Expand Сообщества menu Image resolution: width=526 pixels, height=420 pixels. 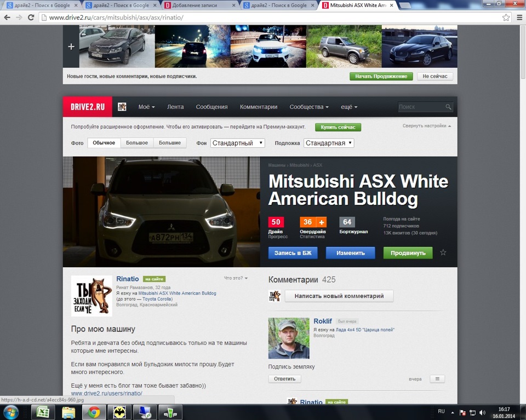(x=309, y=107)
